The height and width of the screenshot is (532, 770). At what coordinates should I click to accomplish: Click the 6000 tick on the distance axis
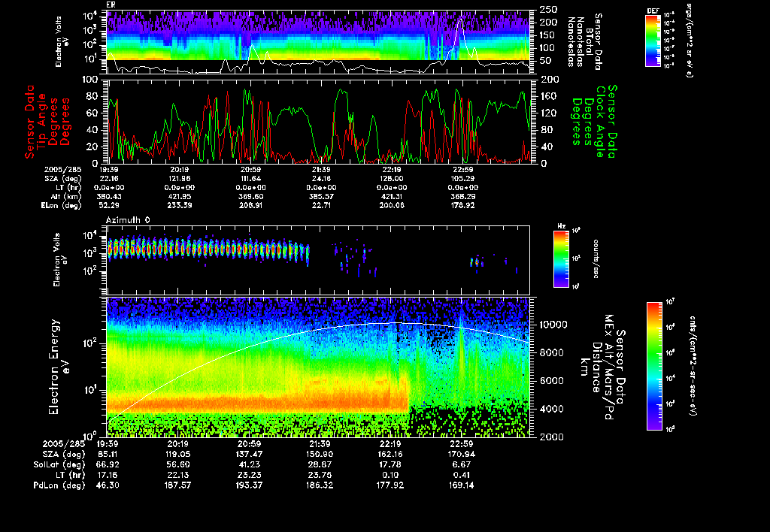point(553,381)
